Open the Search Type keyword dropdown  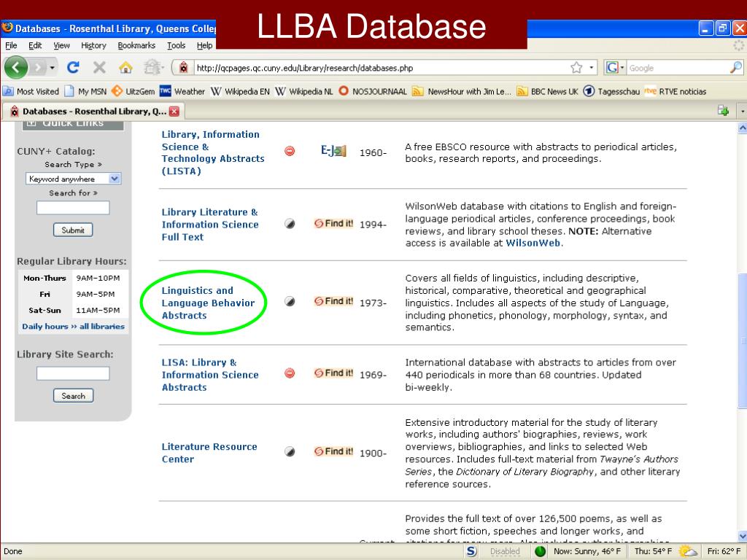[x=74, y=179]
